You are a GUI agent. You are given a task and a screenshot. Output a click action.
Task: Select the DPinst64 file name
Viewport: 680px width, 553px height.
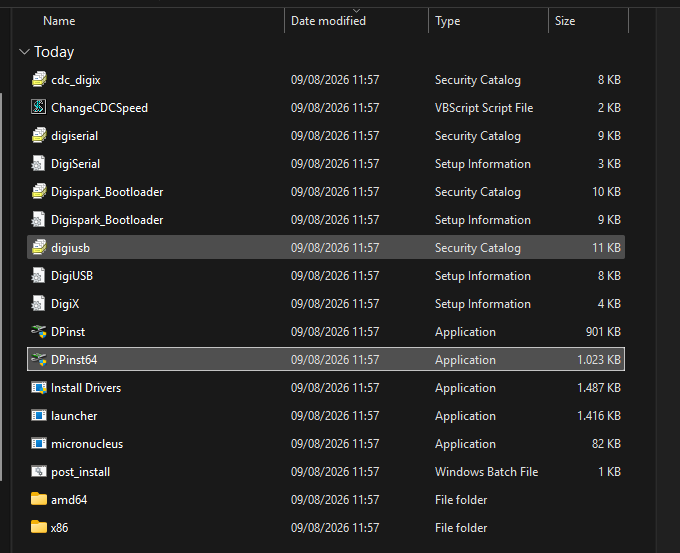coord(74,360)
